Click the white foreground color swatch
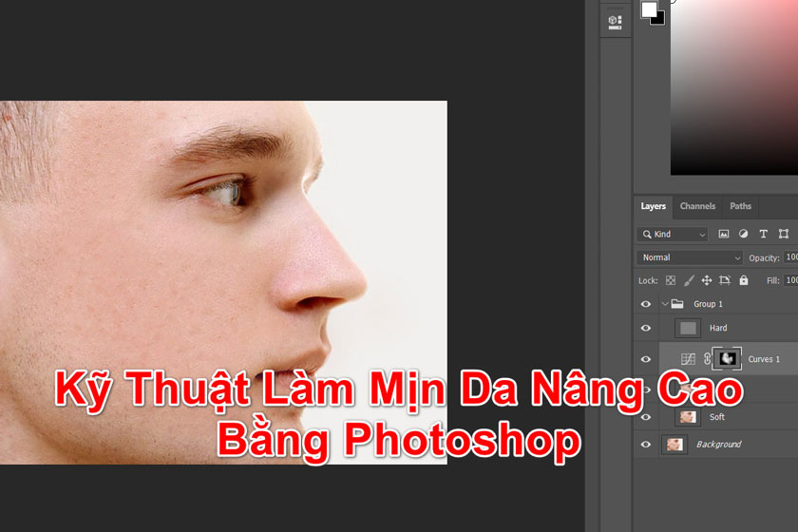This screenshot has height=532, width=798. click(x=648, y=9)
